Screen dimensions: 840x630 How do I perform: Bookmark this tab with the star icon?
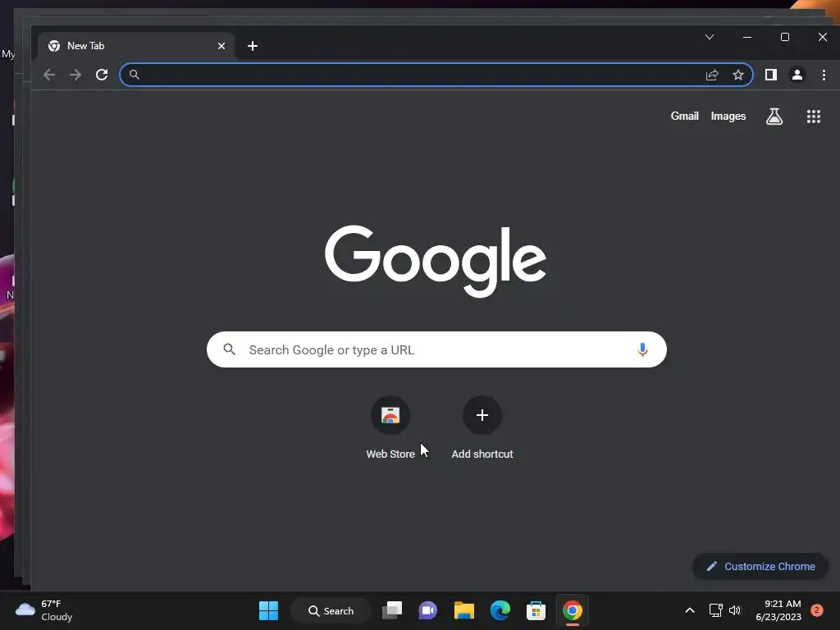[x=738, y=75]
